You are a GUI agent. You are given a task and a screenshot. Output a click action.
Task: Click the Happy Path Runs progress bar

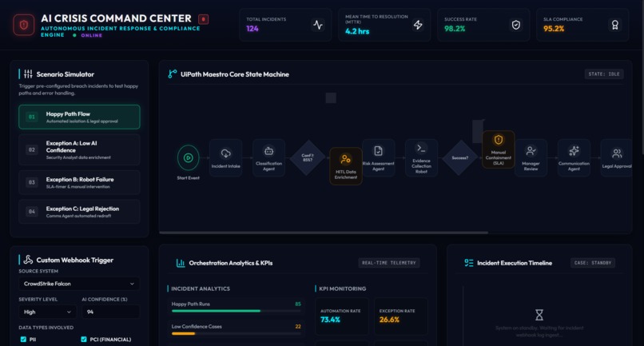(237, 311)
